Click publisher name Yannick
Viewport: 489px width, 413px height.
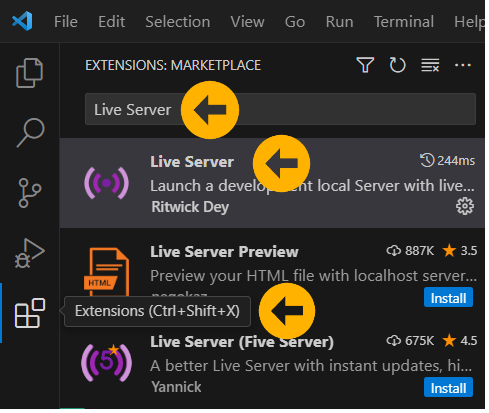pos(176,387)
